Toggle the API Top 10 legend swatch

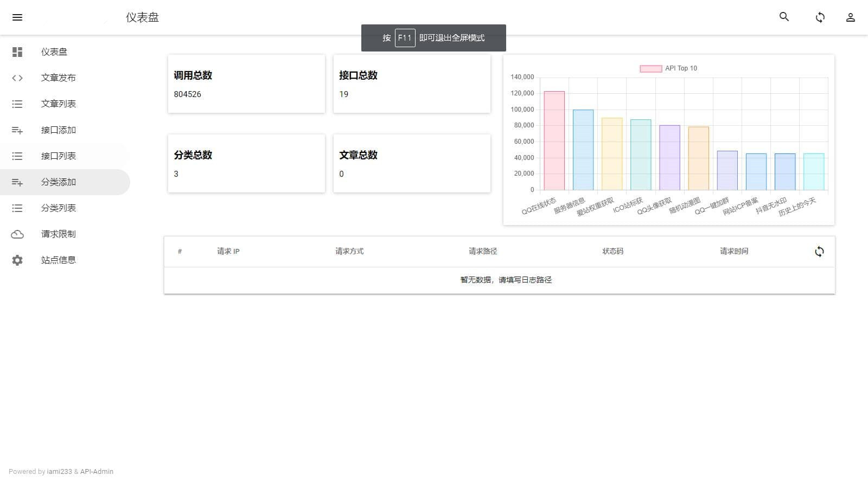[x=650, y=68]
